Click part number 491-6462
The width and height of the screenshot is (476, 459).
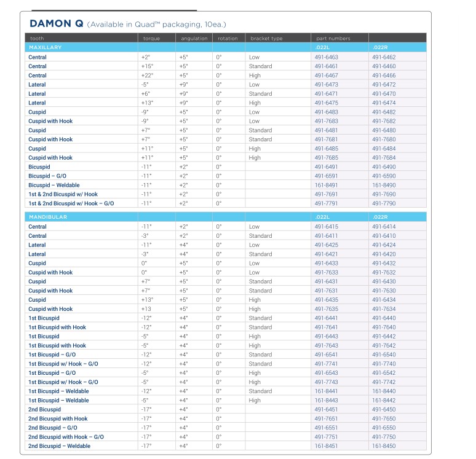(384, 57)
